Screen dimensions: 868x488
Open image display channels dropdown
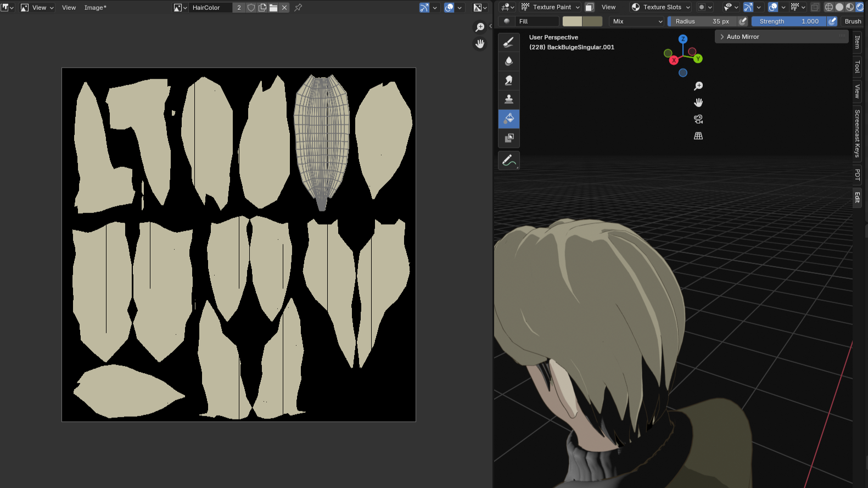click(x=480, y=8)
